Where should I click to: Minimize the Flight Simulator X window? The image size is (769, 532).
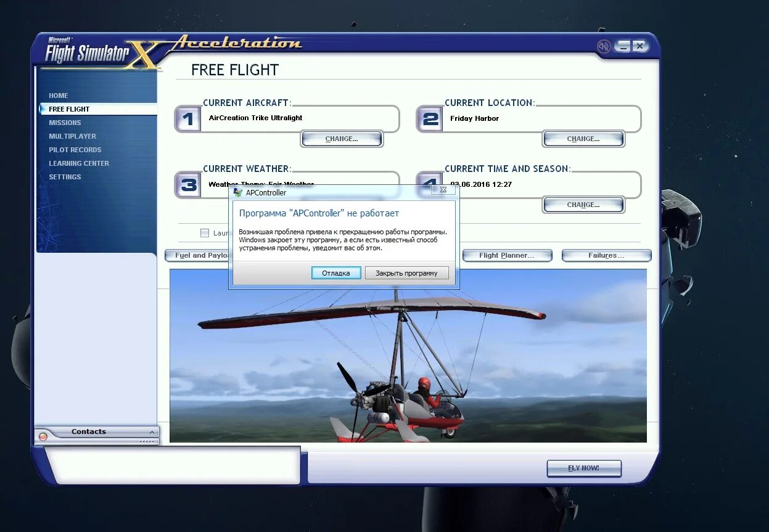(623, 46)
